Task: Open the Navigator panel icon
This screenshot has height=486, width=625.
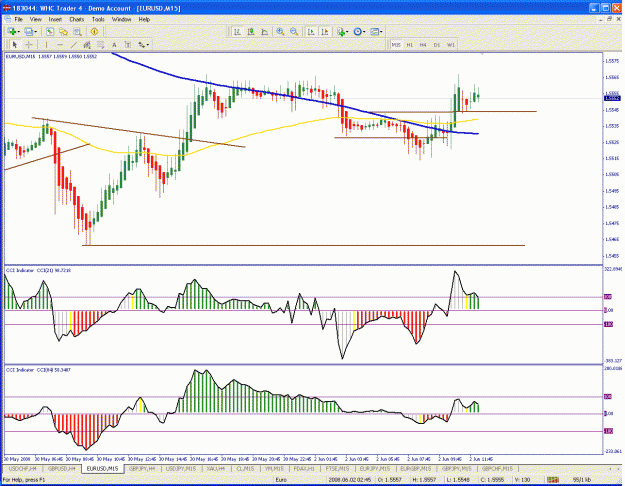Action: (63, 31)
